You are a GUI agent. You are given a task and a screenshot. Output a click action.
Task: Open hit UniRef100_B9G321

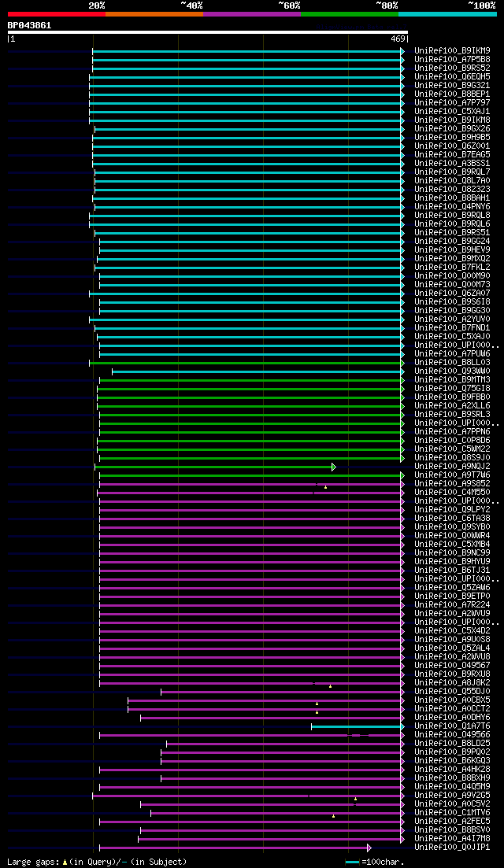pyautogui.click(x=452, y=85)
